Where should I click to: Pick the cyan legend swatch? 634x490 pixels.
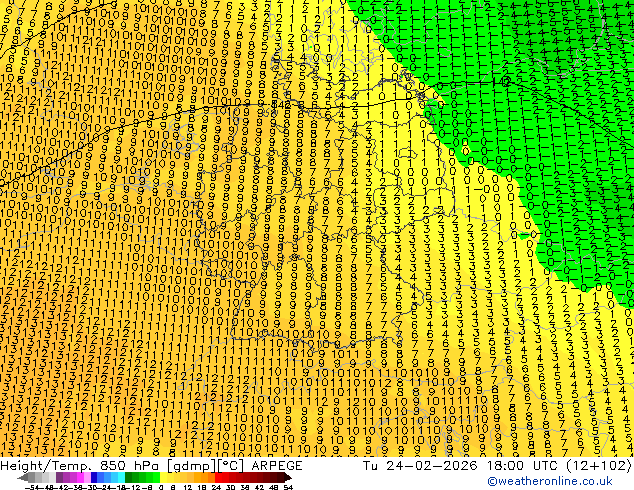point(121,477)
